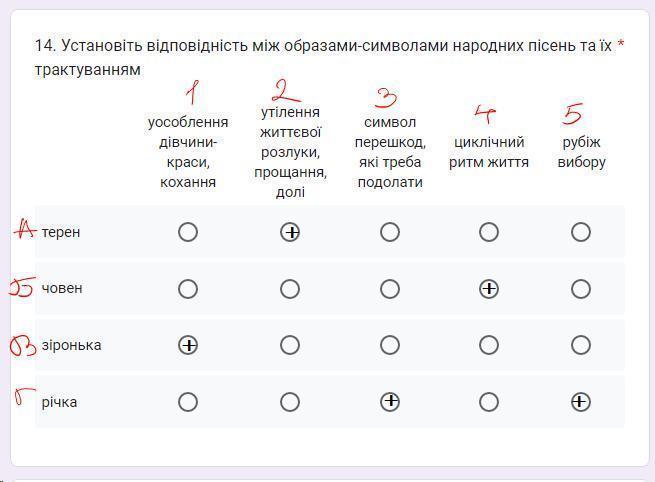655x482 pixels.
Task: Select річка radio for символ перешкод
Action: (390, 402)
